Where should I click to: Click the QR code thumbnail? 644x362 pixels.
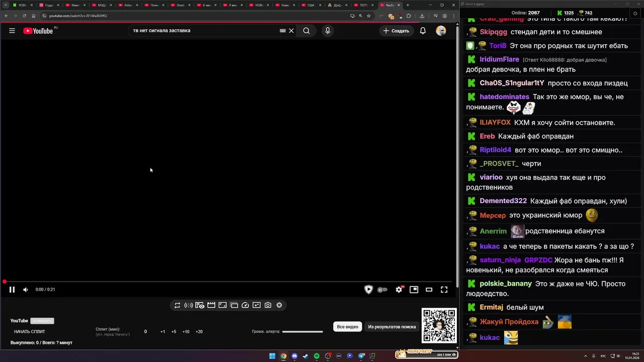click(x=439, y=326)
